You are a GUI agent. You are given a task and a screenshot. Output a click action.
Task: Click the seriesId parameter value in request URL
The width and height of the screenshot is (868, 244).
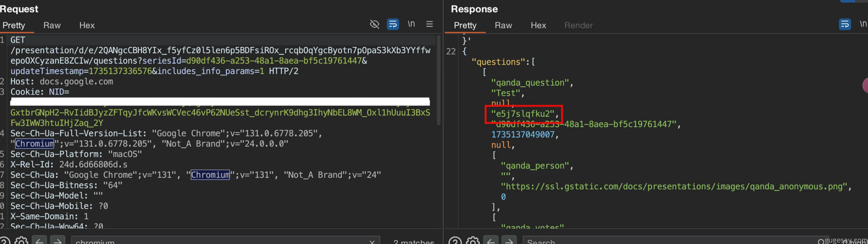tap(274, 61)
